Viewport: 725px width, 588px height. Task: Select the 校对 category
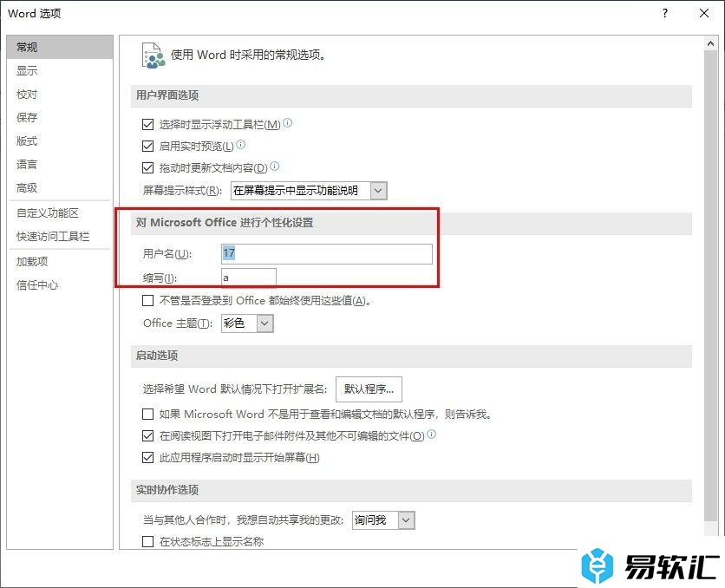[60, 95]
